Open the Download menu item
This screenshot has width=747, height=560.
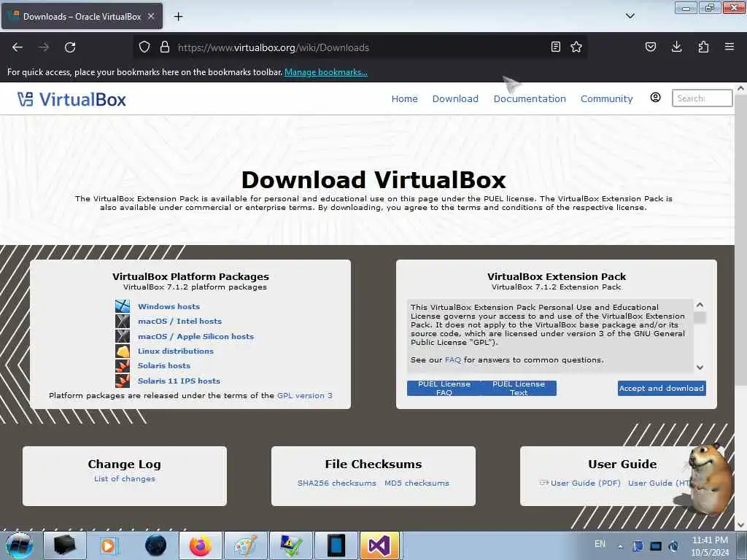(x=455, y=98)
